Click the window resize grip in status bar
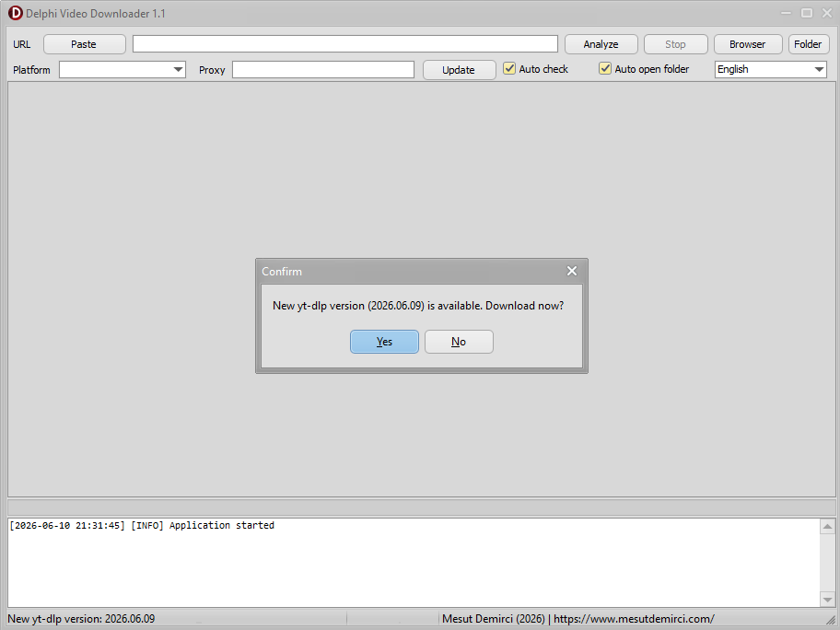This screenshot has height=630, width=840. (x=830, y=620)
